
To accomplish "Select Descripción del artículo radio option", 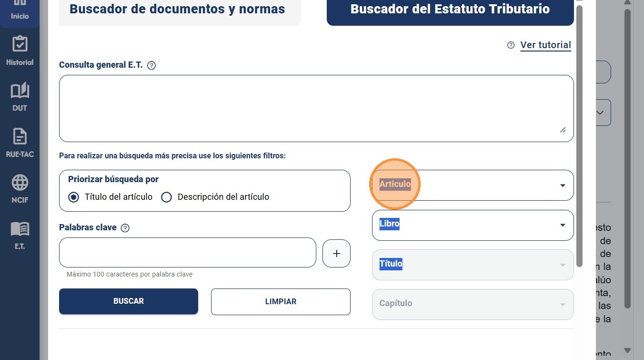I will point(166,197).
